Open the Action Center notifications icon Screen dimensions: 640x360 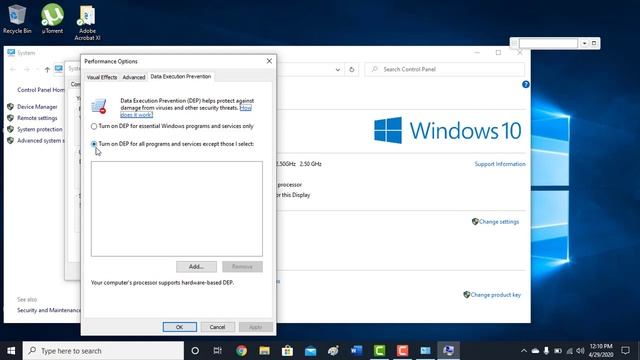coord(625,351)
